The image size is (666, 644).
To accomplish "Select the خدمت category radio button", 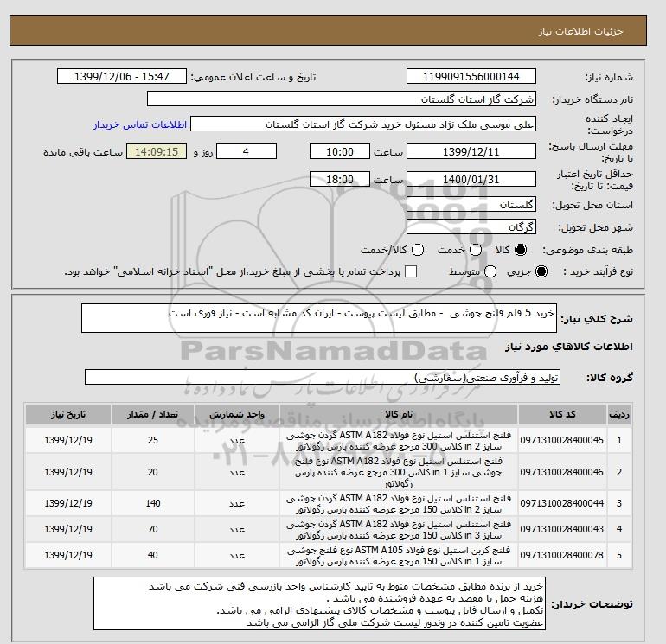I will pos(476,250).
